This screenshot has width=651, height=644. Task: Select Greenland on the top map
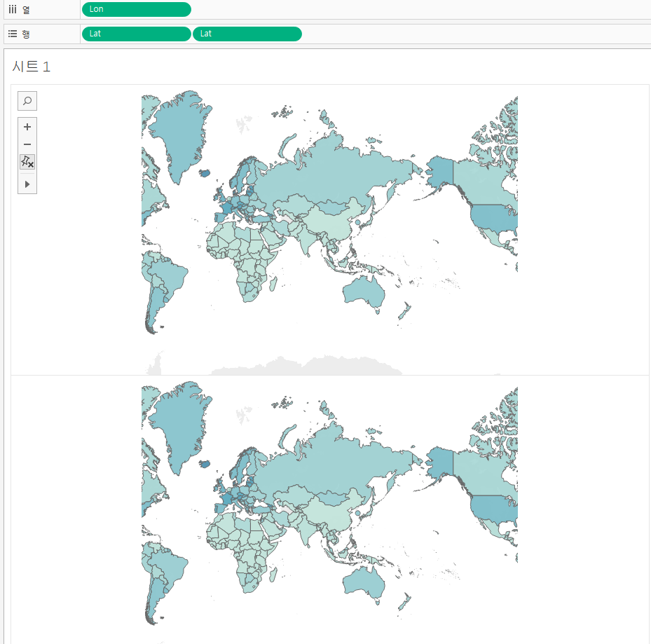tap(181, 133)
